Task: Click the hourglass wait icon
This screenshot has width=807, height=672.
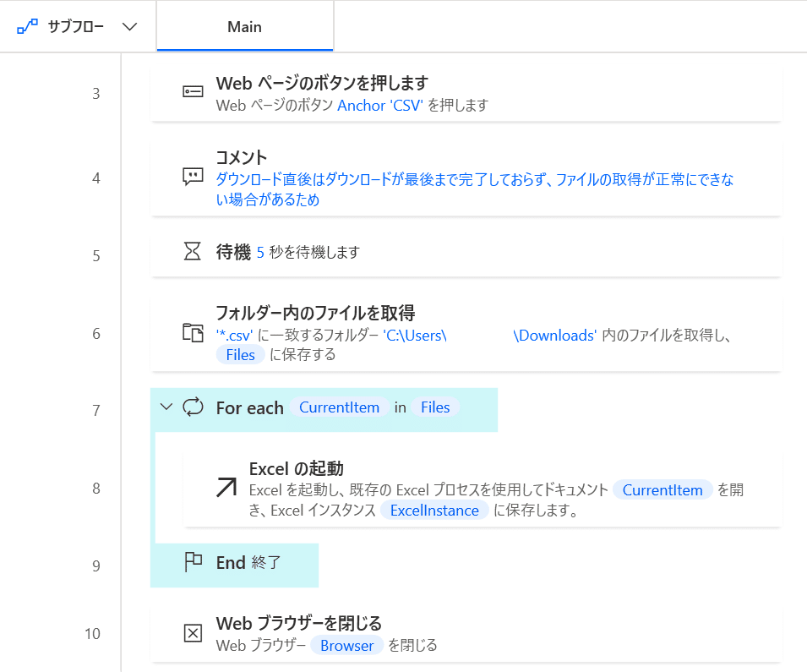Action: [x=193, y=251]
